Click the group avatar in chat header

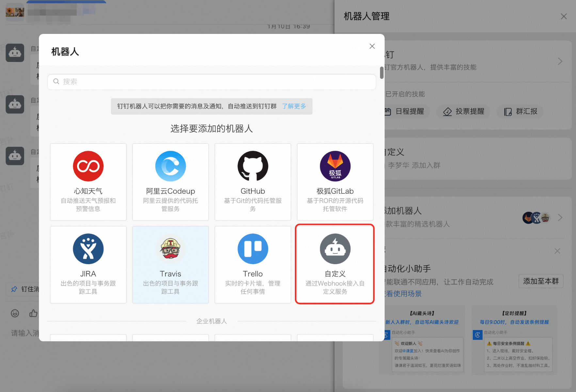pyautogui.click(x=15, y=12)
